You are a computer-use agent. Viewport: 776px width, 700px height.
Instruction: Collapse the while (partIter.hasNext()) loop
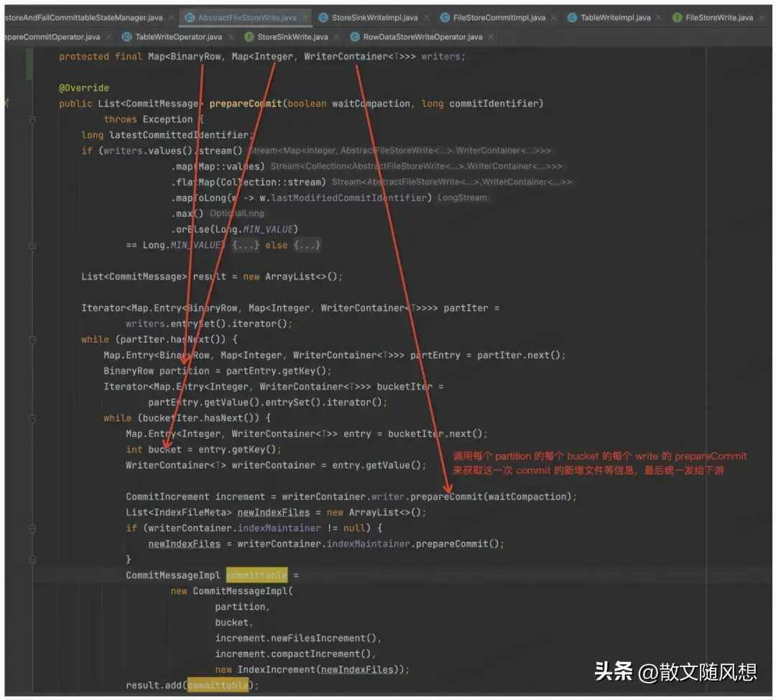tap(32, 340)
